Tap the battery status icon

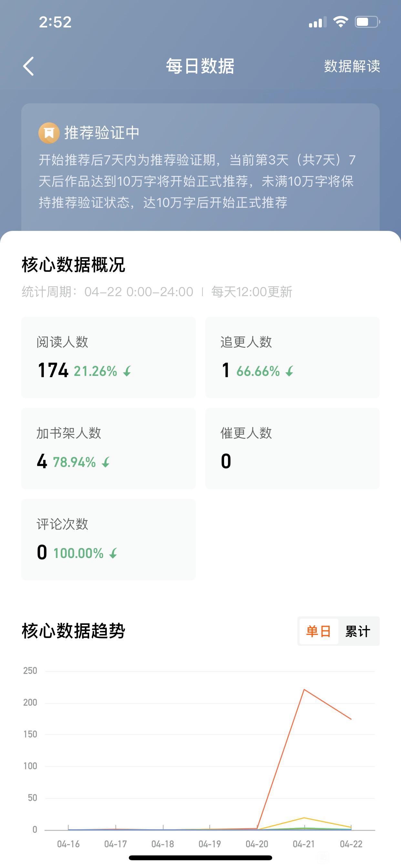coord(368,22)
